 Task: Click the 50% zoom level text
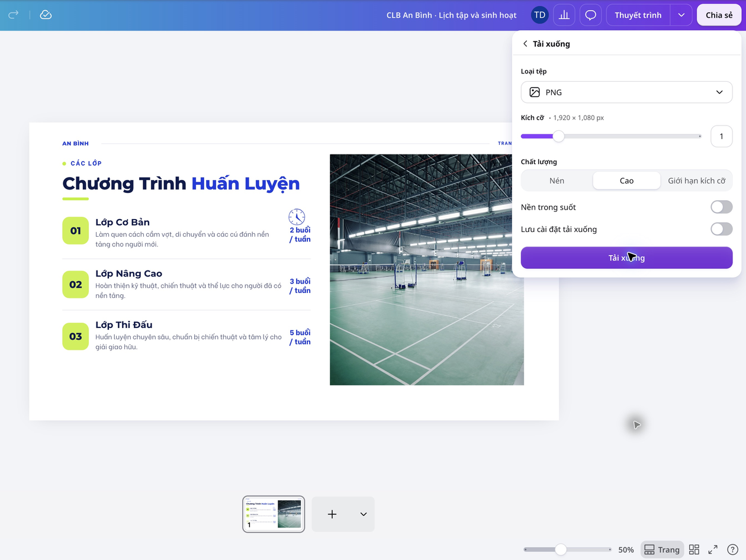(626, 549)
